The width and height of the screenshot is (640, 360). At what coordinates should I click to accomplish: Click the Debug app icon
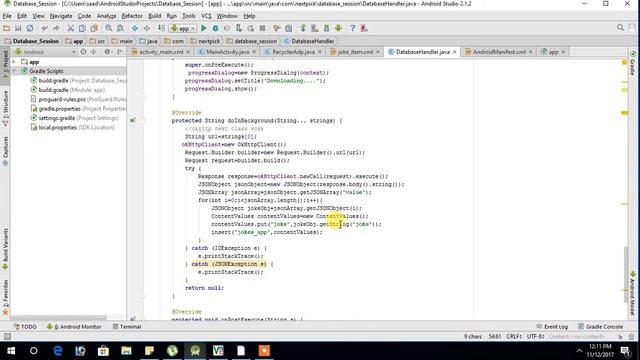click(x=216, y=28)
